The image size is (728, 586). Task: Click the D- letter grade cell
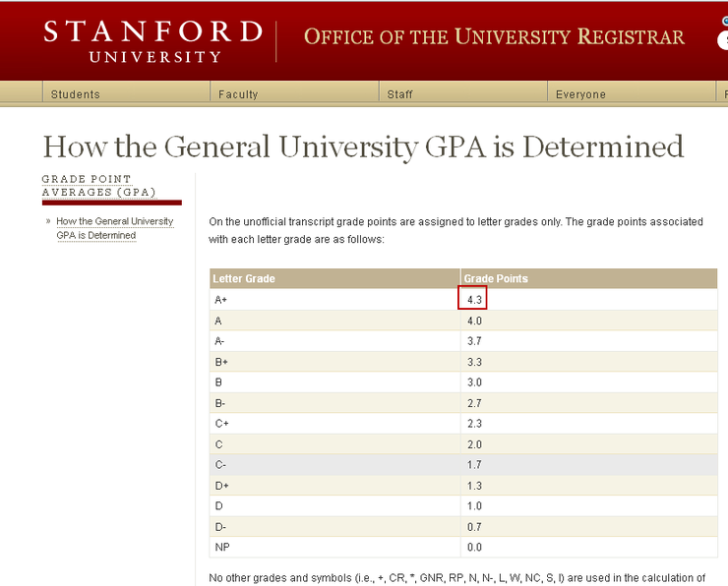334,527
